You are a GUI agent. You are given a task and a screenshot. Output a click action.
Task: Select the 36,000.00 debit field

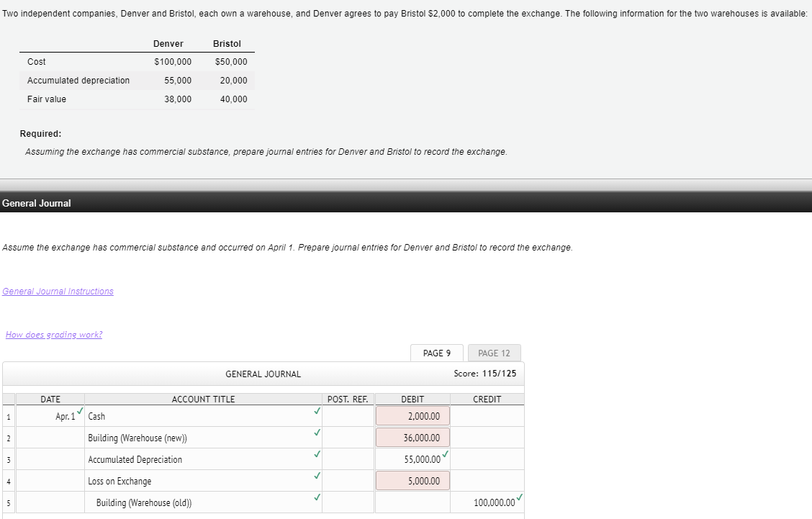tap(412, 438)
